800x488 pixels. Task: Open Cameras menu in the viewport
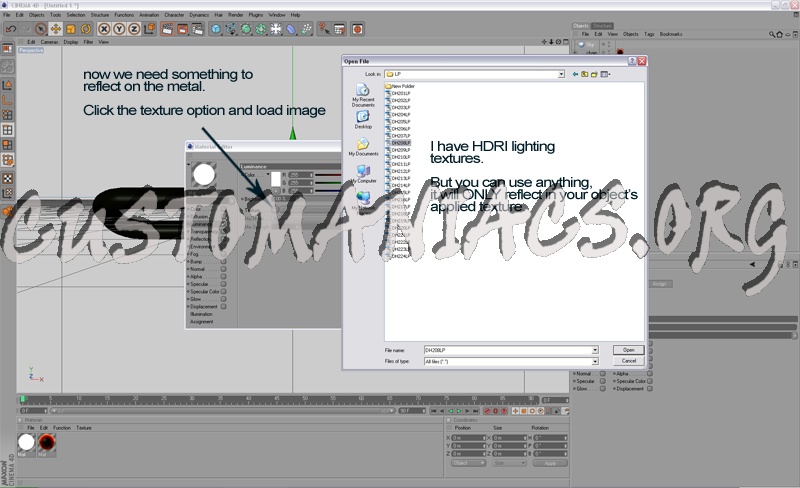click(49, 42)
